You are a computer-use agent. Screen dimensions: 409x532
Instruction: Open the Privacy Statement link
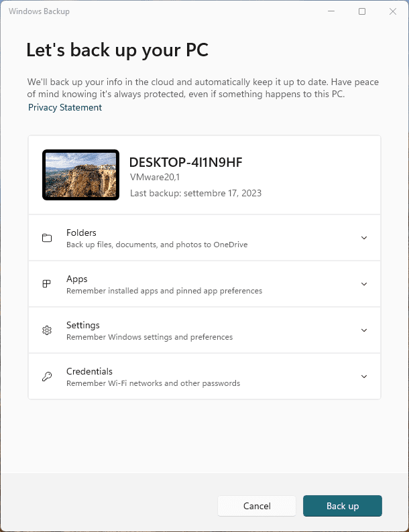coord(65,107)
